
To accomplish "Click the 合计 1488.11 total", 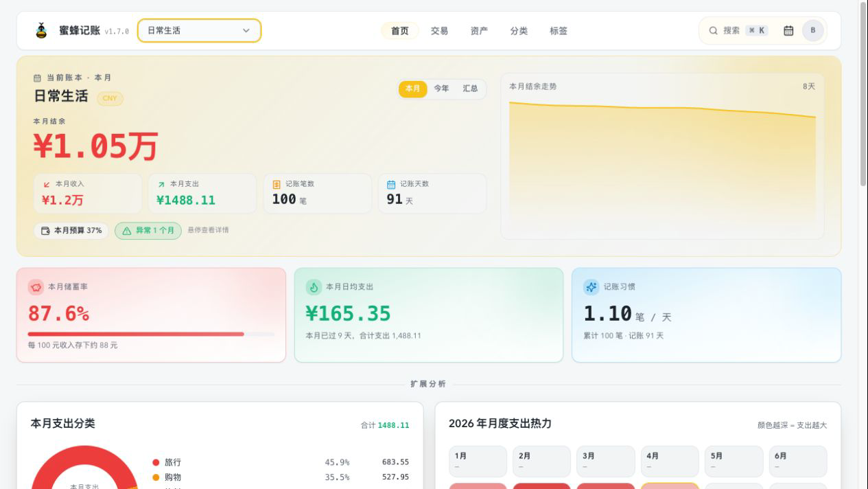I will coord(385,425).
